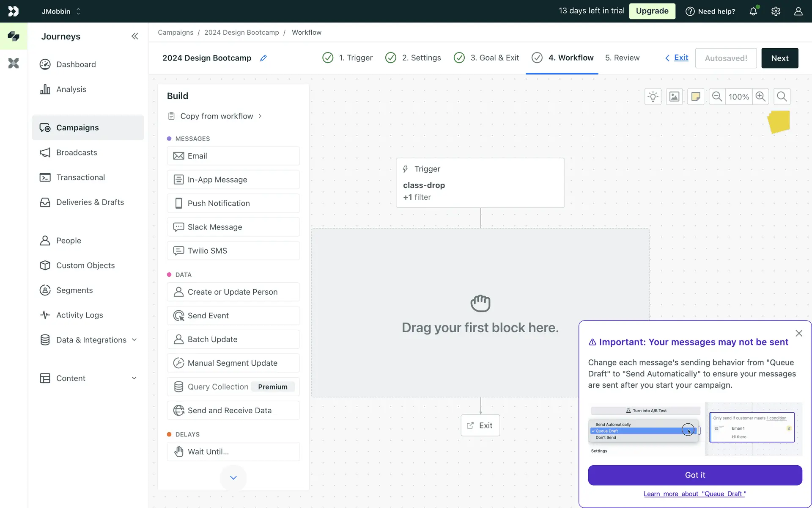This screenshot has width=812, height=508.
Task: Dismiss the important messages popup
Action: [798, 334]
